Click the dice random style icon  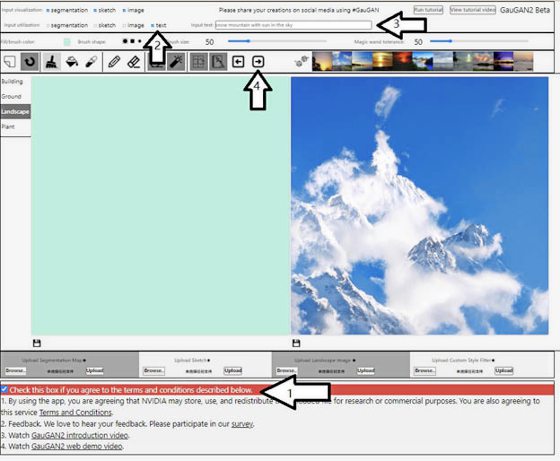tap(301, 61)
